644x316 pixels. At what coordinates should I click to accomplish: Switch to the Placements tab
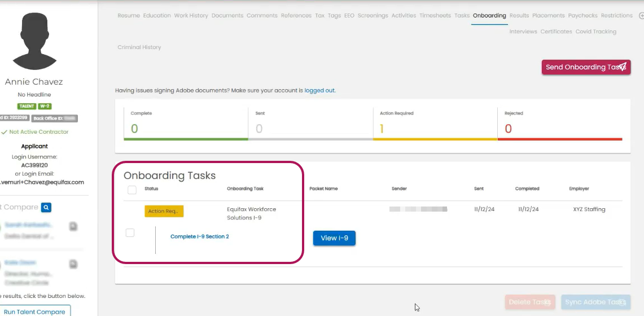coord(548,16)
